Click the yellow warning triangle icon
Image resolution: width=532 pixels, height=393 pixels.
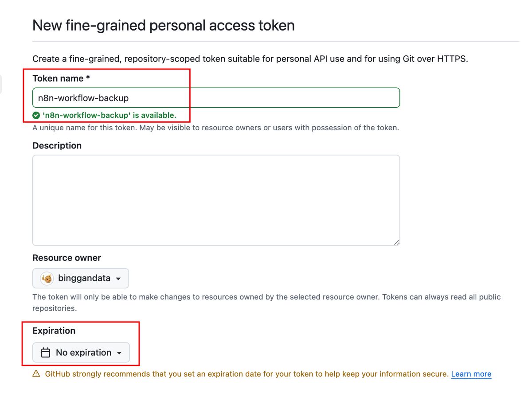point(36,374)
